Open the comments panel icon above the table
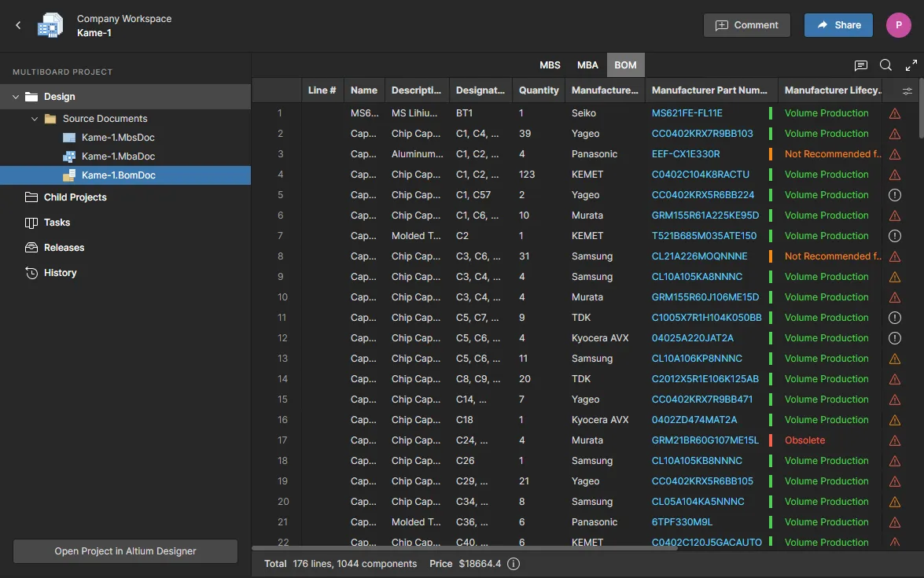The image size is (924, 578). click(x=860, y=65)
